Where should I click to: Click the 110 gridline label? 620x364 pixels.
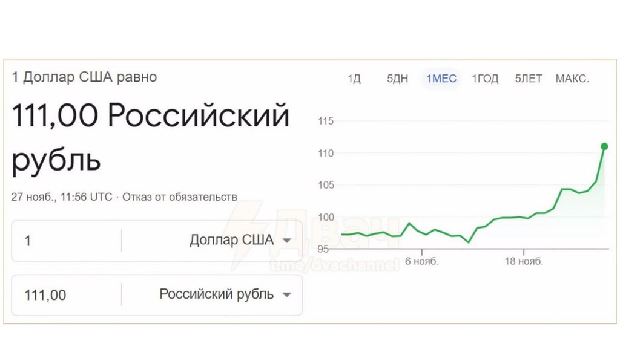coord(326,153)
